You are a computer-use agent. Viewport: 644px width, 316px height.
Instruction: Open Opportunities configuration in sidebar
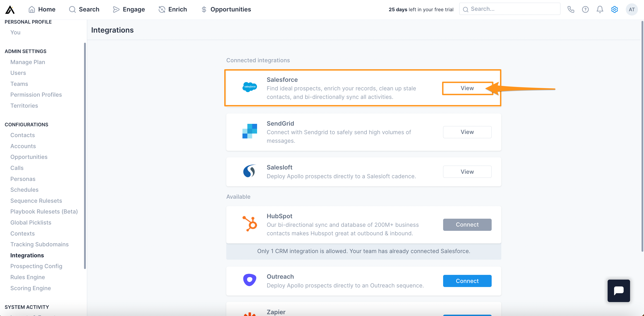click(29, 157)
